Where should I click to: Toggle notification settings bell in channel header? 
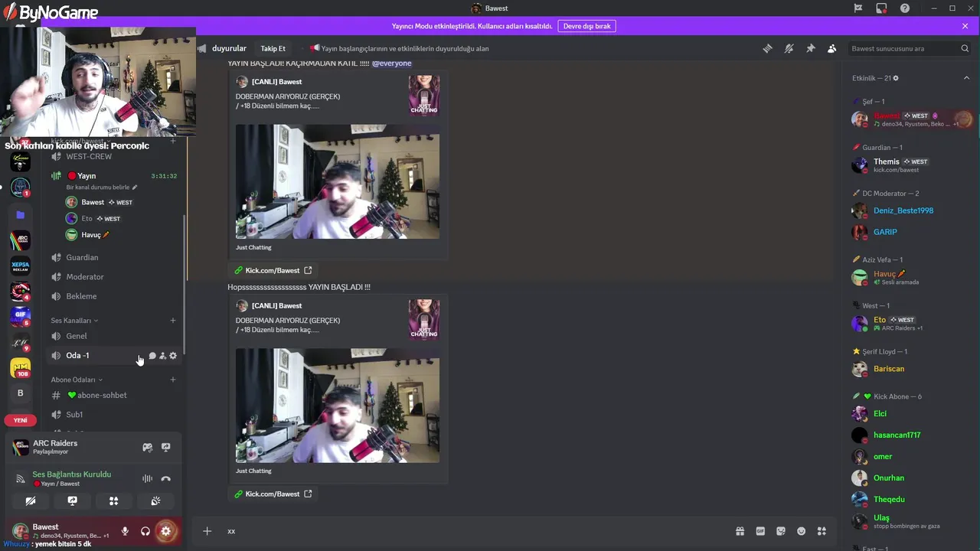coord(789,48)
